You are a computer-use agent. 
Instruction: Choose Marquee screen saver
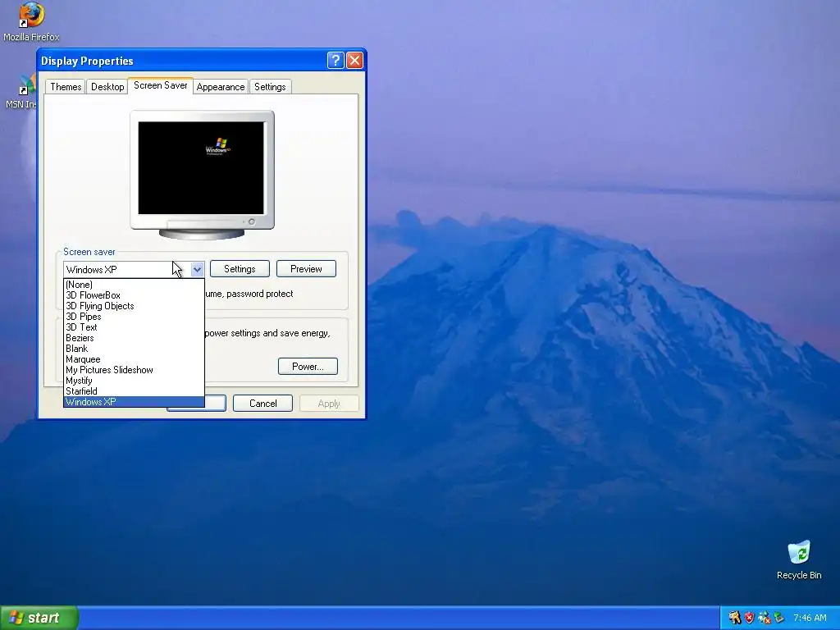point(134,359)
